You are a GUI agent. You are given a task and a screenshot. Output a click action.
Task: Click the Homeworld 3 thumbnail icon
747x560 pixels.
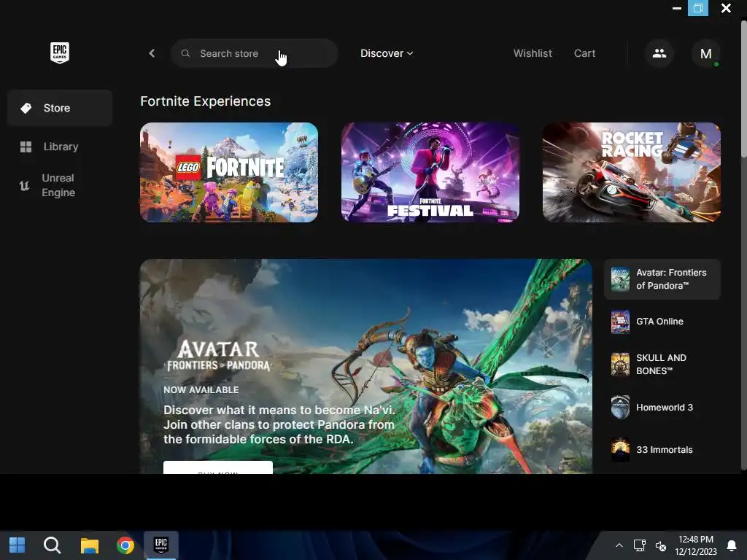pyautogui.click(x=620, y=407)
